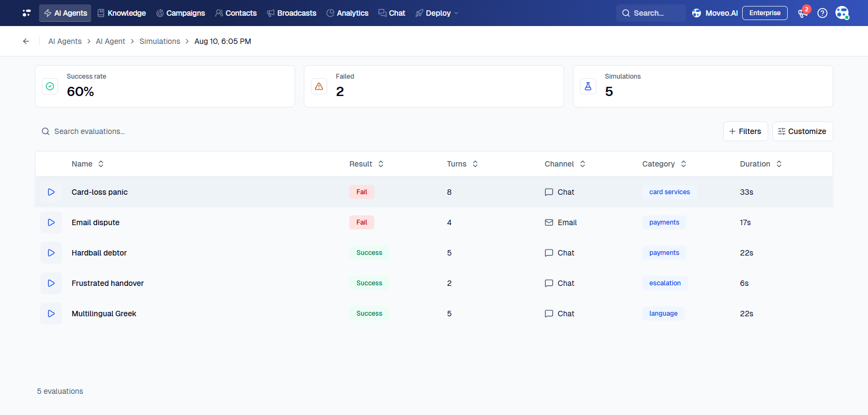This screenshot has width=868, height=415.
Task: Click the payments tag in Email dispute row
Action: [x=664, y=222]
